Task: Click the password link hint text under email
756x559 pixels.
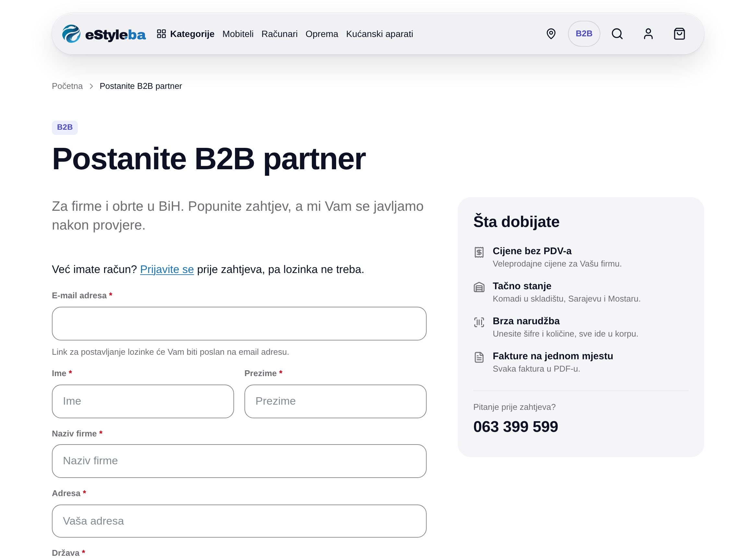Action: (171, 352)
